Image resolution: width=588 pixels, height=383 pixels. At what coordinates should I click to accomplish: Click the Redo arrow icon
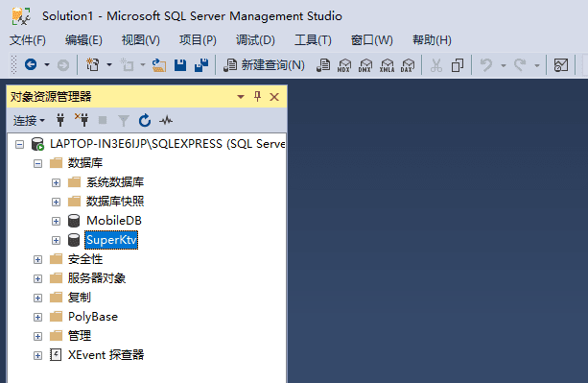(520, 65)
